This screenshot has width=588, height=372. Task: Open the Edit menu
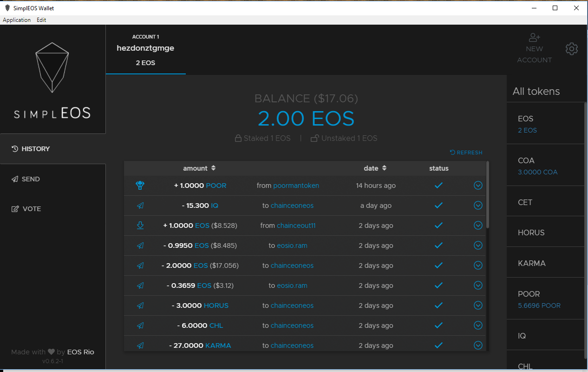41,20
